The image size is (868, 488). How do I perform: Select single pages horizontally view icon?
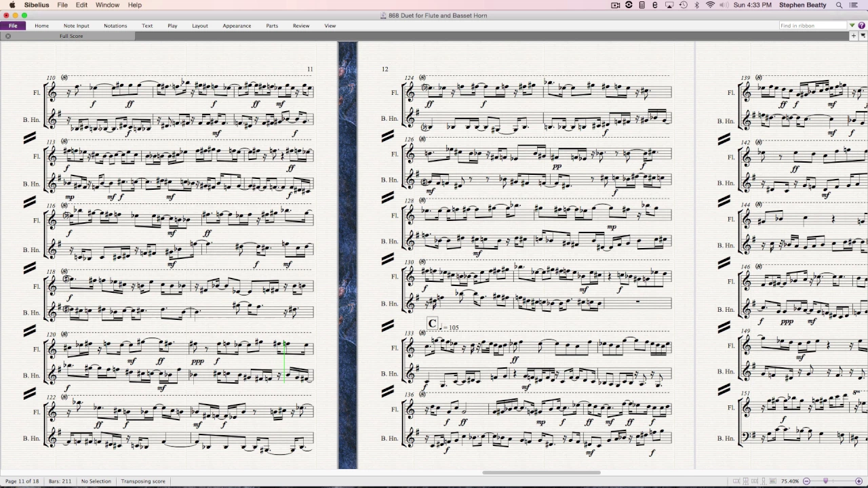pyautogui.click(x=755, y=481)
